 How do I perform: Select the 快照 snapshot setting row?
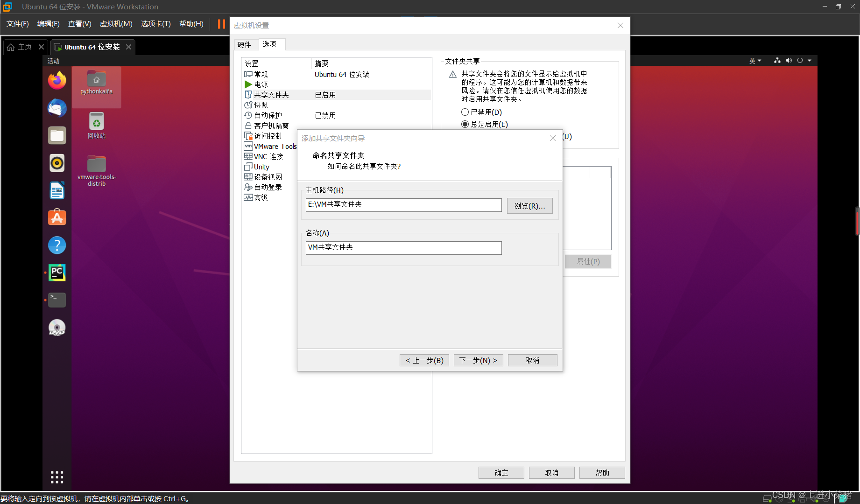337,105
